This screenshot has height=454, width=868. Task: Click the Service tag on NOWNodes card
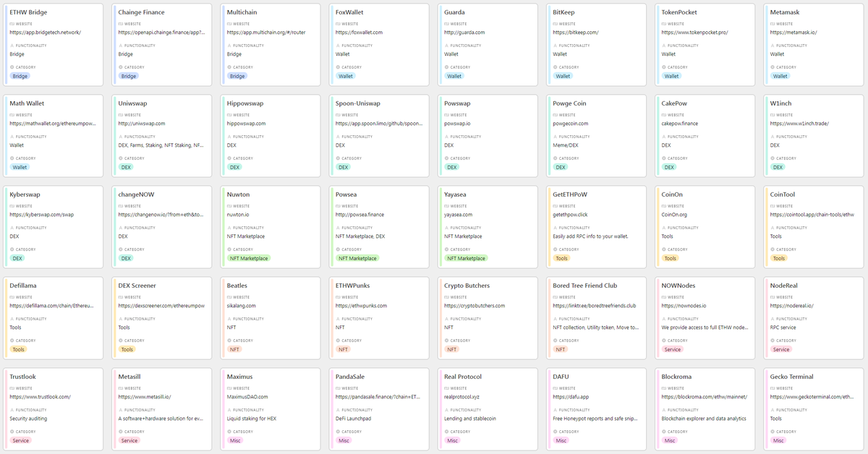pos(672,349)
